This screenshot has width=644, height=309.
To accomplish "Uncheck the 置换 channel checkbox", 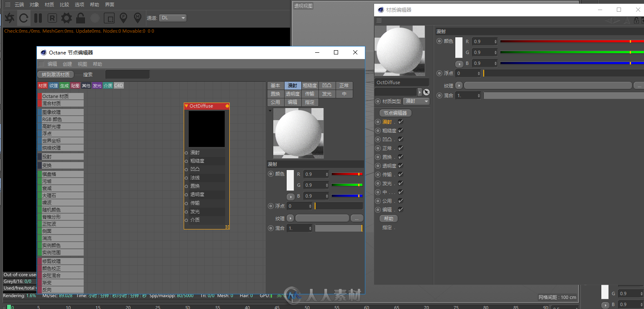I will (x=400, y=157).
